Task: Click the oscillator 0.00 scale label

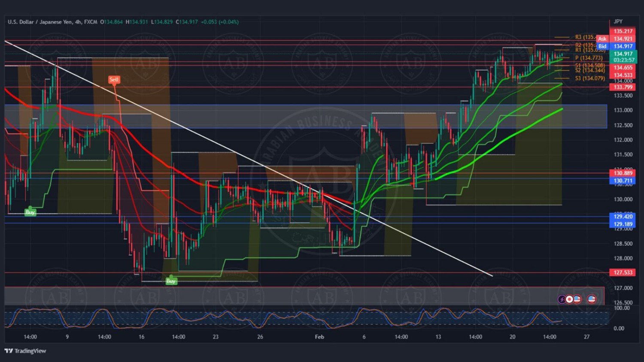Action: click(x=619, y=329)
